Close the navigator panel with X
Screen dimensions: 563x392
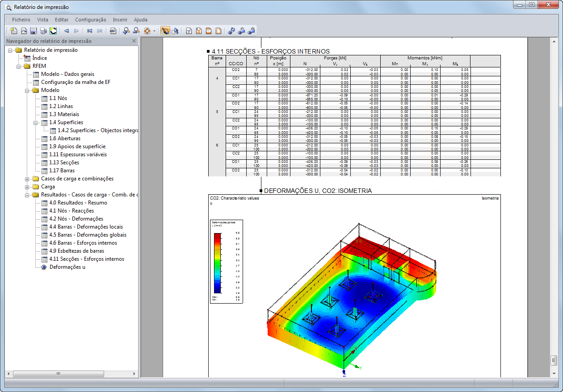[134, 41]
